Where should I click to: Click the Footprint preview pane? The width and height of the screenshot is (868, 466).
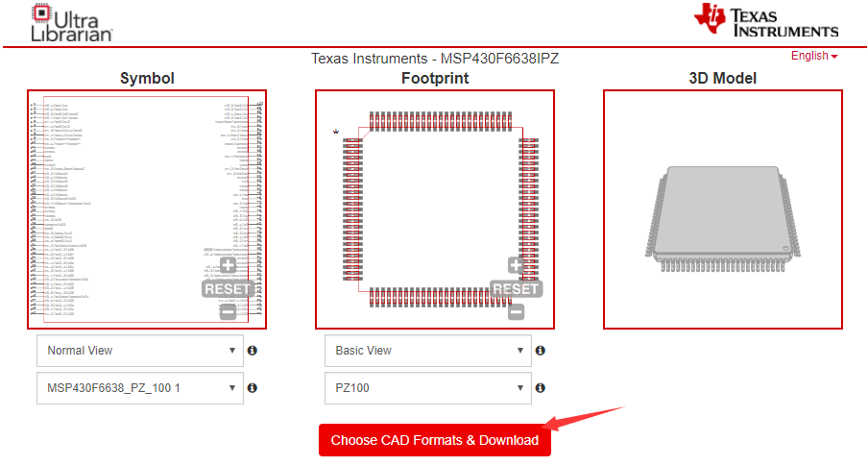[435, 209]
